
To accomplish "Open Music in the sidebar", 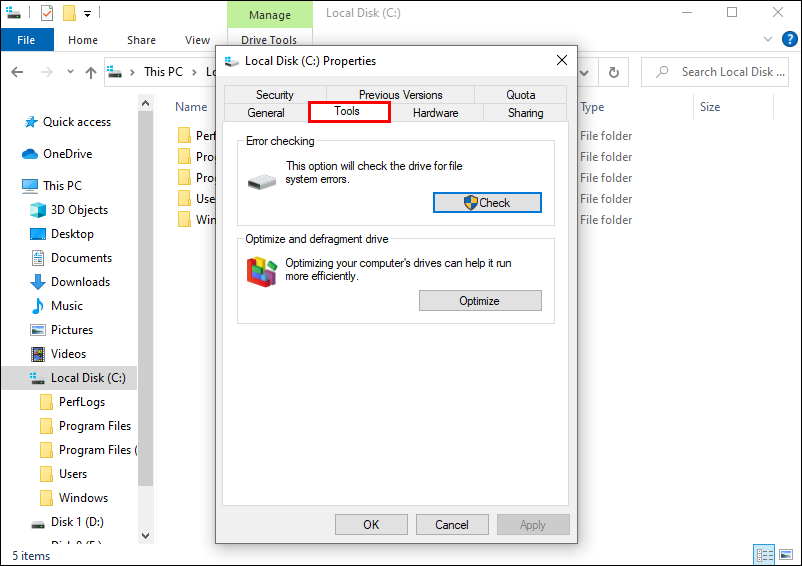I will (x=66, y=306).
